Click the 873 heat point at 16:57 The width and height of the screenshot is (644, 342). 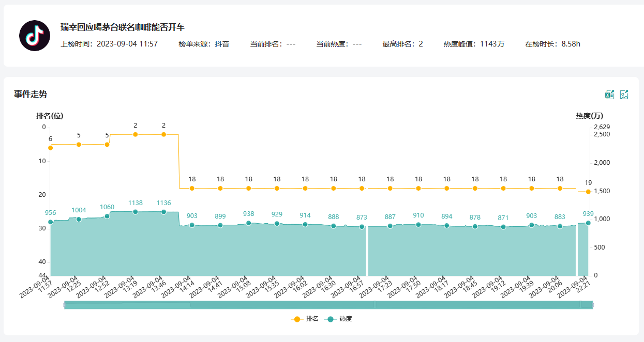coord(362,227)
